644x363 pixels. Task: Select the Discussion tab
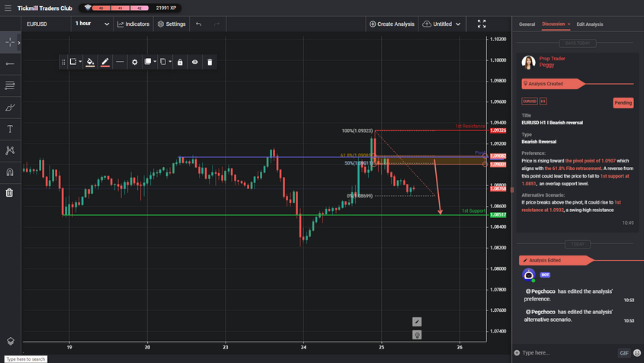553,24
